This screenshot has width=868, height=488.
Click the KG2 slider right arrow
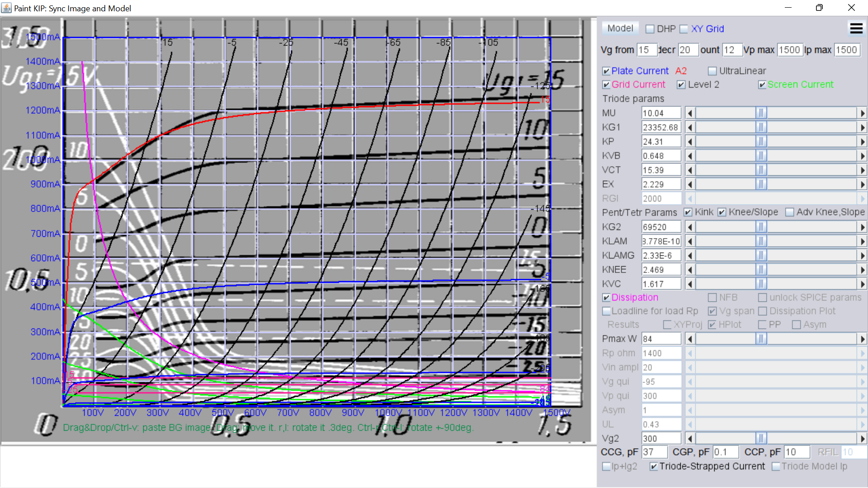[862, 227]
